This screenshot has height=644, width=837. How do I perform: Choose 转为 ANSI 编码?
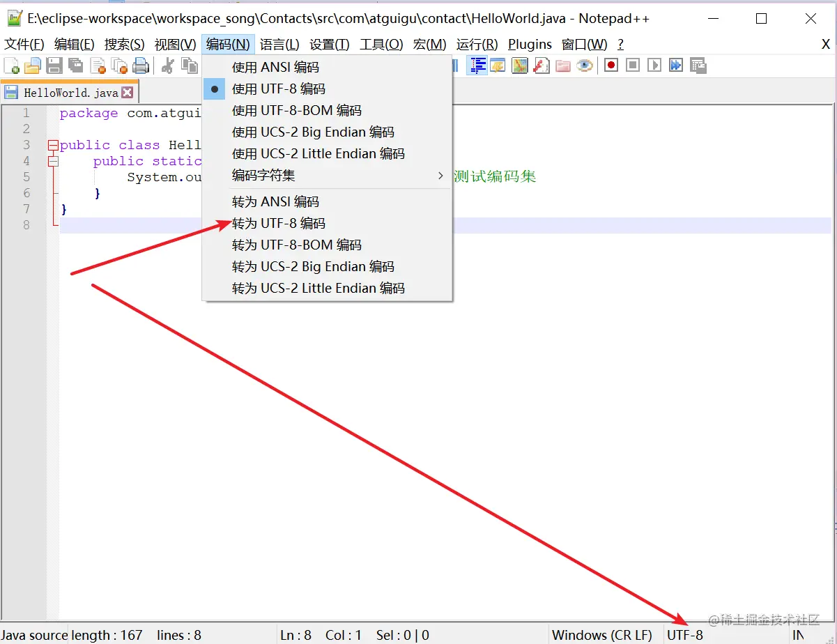[x=328, y=202]
